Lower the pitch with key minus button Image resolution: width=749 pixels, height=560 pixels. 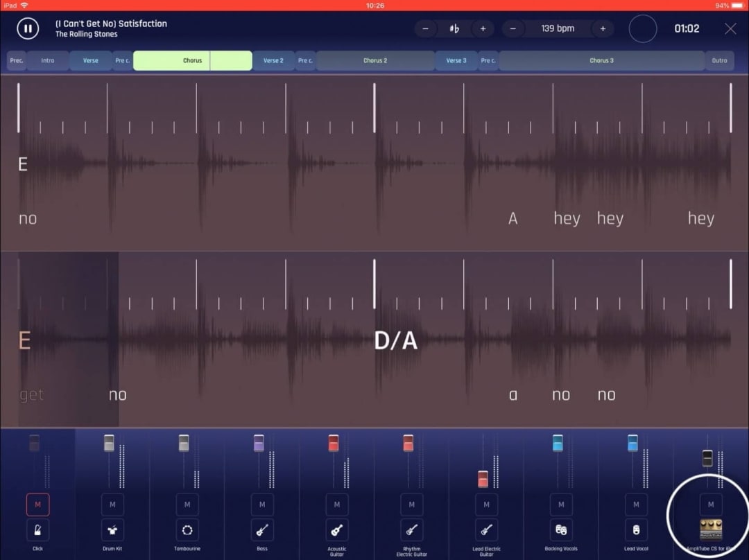(425, 28)
